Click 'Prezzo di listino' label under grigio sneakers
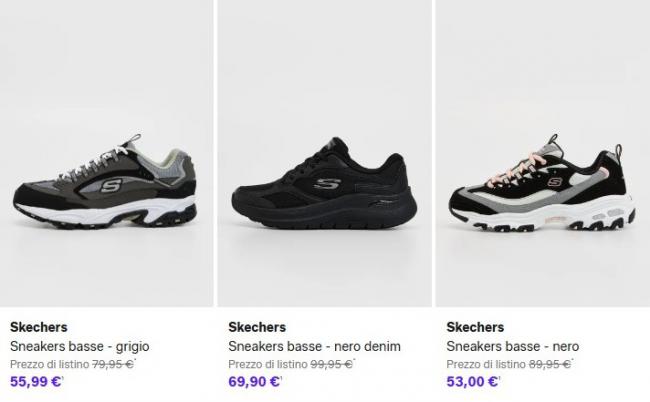The image size is (650, 402). click(x=50, y=364)
